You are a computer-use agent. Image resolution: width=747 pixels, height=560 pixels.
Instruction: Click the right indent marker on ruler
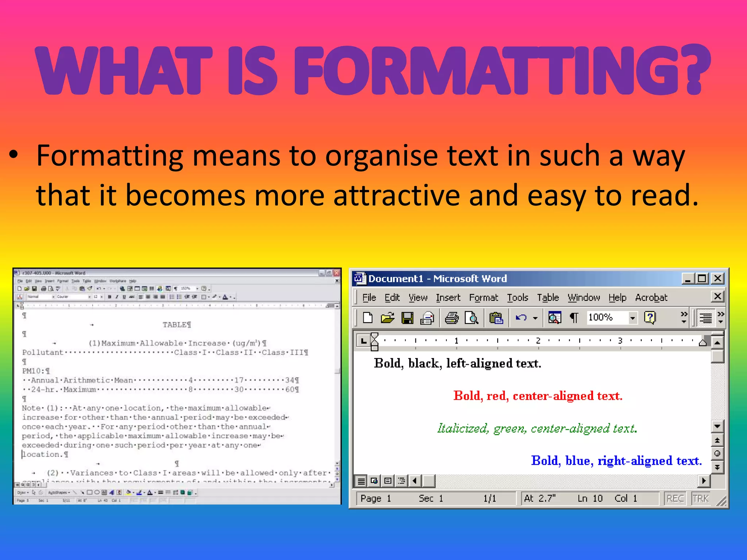tap(703, 342)
